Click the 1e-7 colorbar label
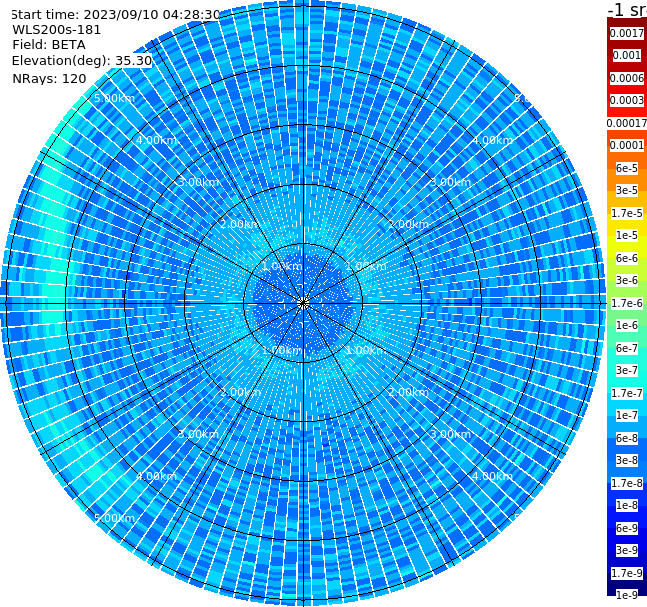 point(627,415)
